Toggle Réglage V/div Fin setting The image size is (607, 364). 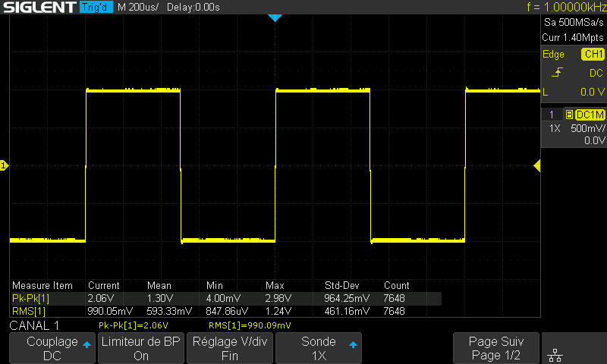(230, 348)
